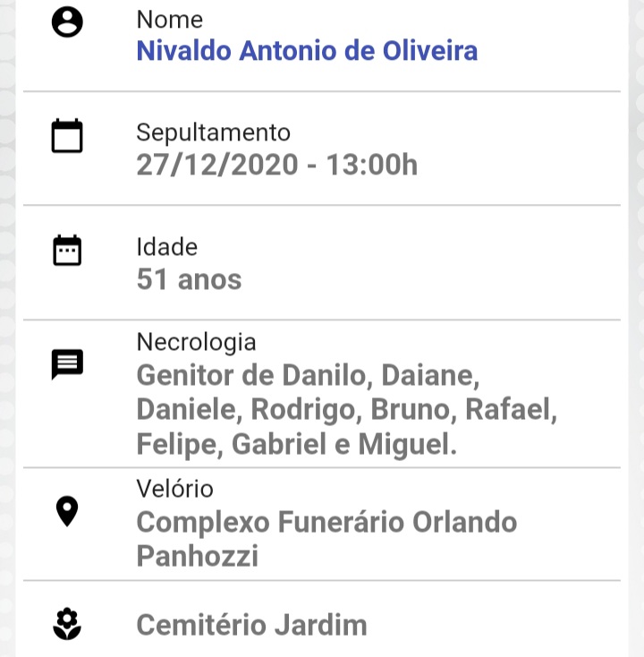Select the burial date 27/12/2020
Image resolution: width=644 pixels, height=657 pixels.
pyautogui.click(x=216, y=165)
